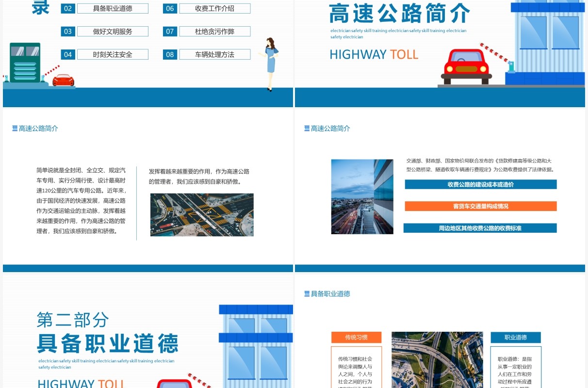
Task: Click the paragraph starting 发挥着越来越重要的作用 above the photo
Action: [x=199, y=177]
